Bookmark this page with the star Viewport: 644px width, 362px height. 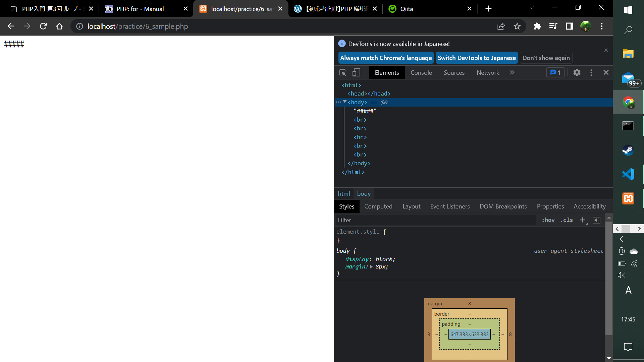(x=517, y=26)
